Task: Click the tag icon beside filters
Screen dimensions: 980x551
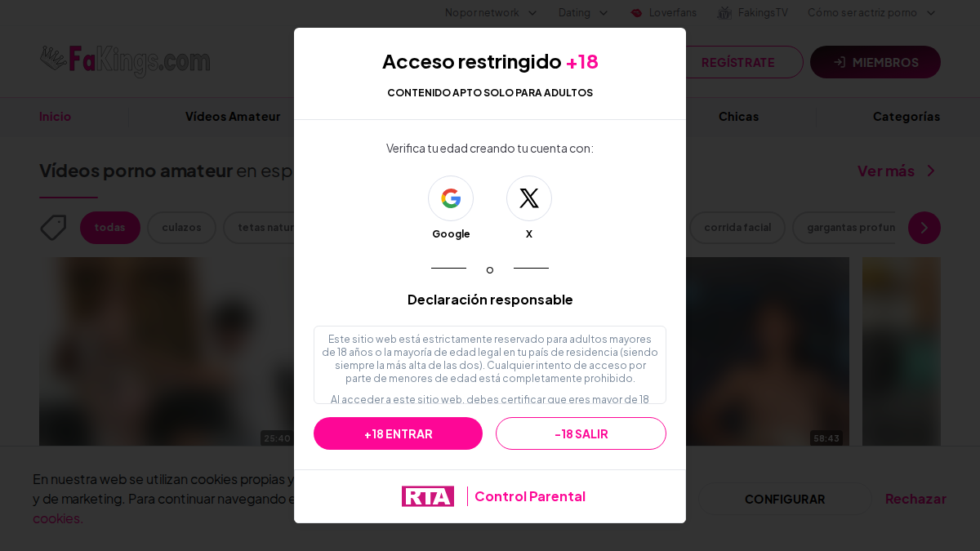Action: [53, 228]
